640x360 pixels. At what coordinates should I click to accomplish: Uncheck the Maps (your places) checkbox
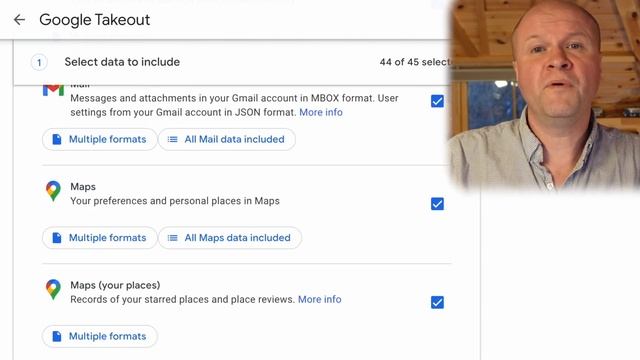pos(437,302)
